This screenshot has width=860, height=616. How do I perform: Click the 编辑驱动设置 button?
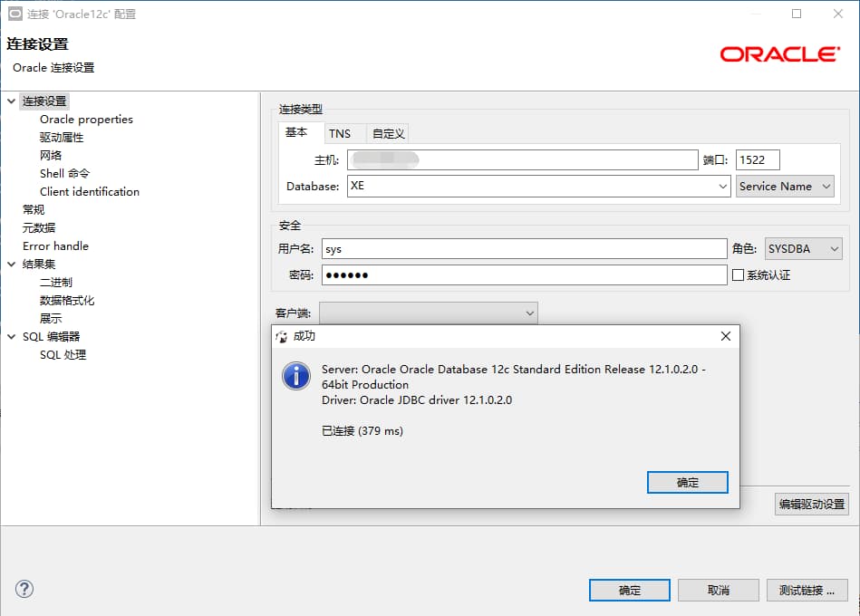812,504
